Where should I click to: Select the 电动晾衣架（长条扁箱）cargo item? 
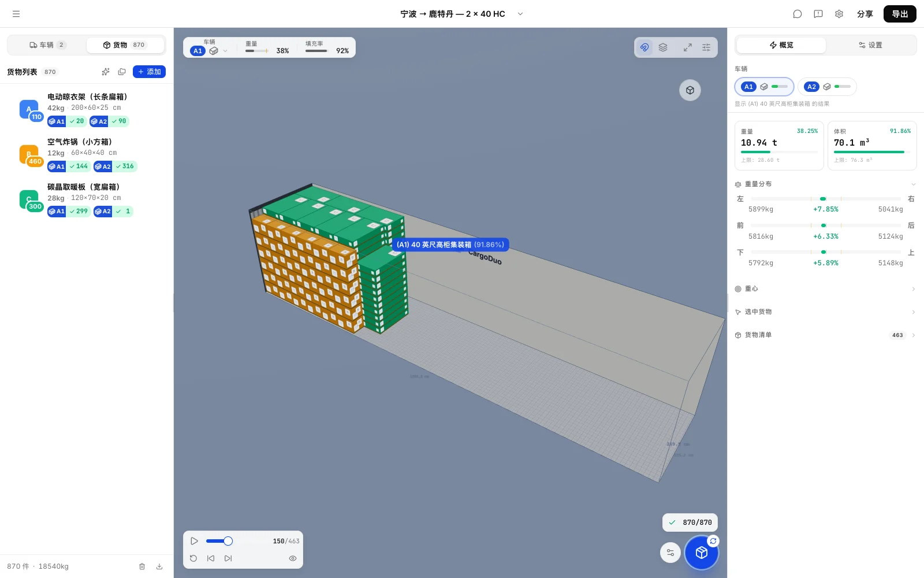(87, 109)
